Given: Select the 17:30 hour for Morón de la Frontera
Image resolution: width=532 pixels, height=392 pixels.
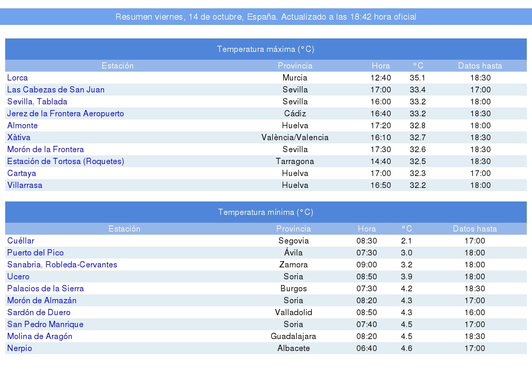Looking at the screenshot, I should [381, 149].
